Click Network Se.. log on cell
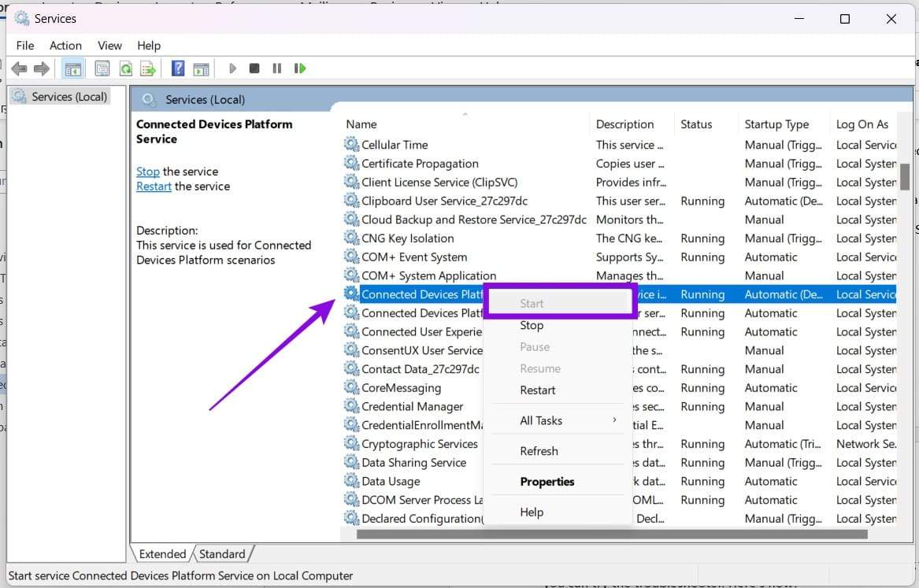Image resolution: width=919 pixels, height=588 pixels. click(x=865, y=444)
